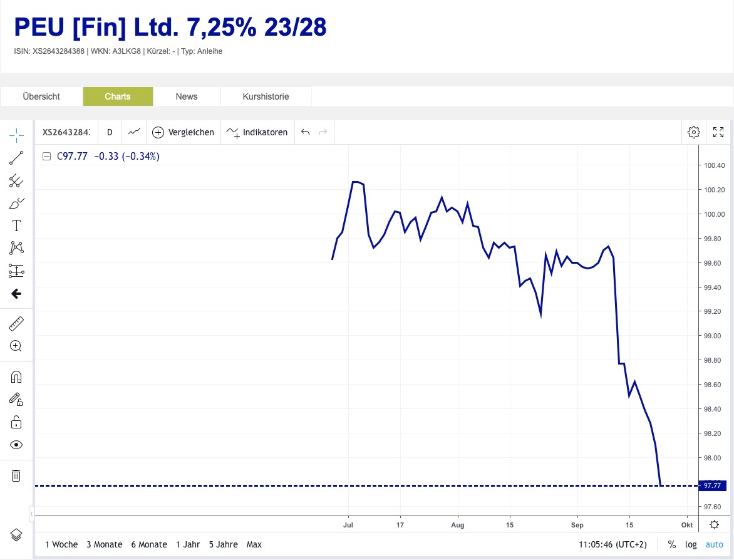734x560 pixels.
Task: Choose the brush drawing tool
Action: pos(16,203)
